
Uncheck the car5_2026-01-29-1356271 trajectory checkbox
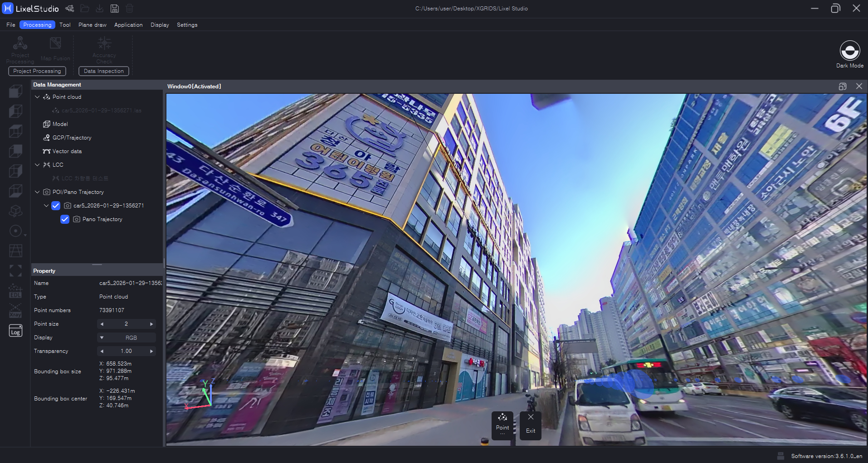click(x=56, y=206)
